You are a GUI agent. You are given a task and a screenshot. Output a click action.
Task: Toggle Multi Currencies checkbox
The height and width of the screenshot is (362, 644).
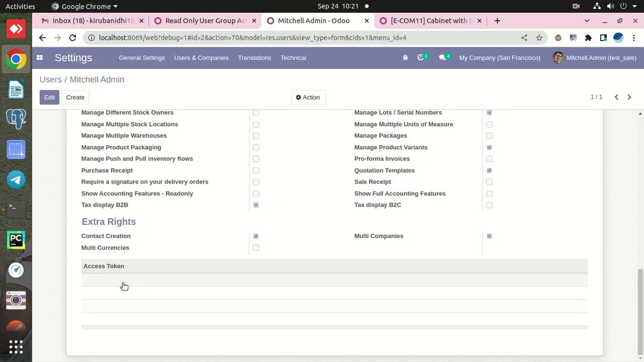[256, 248]
